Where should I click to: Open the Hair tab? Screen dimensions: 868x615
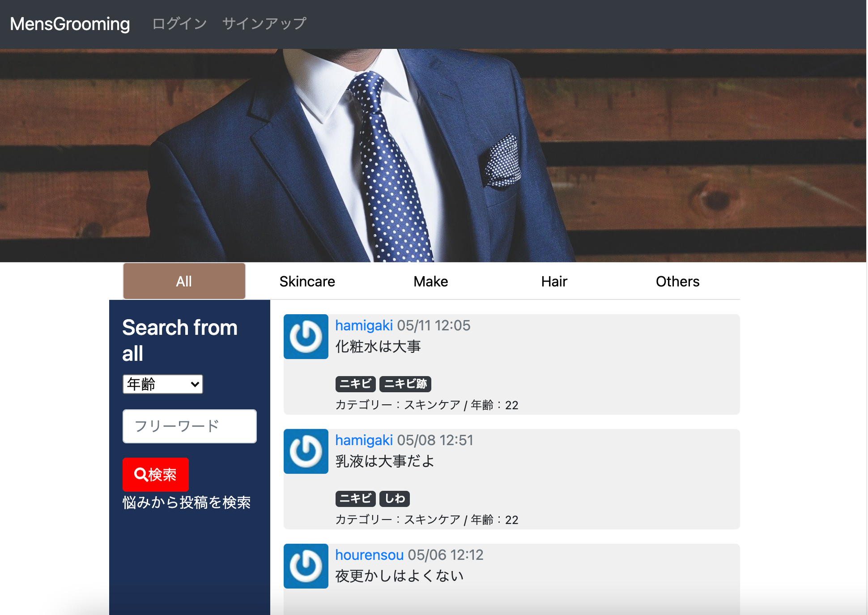[554, 281]
